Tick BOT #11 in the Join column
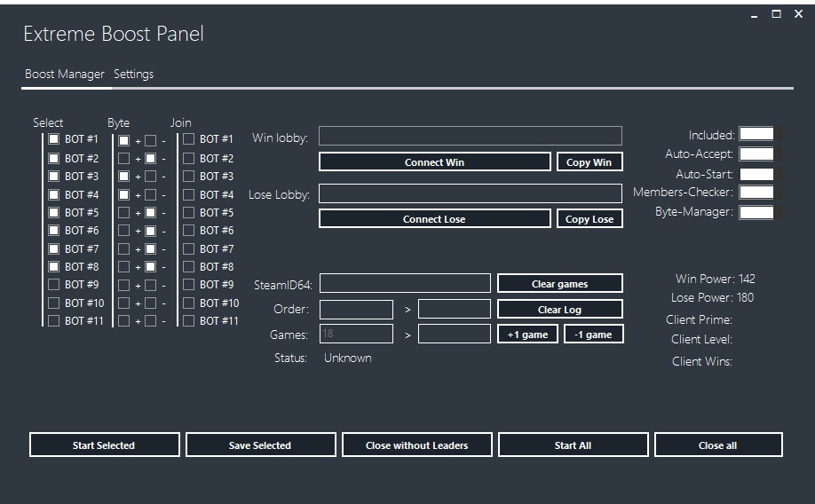This screenshot has height=504, width=815. click(188, 321)
